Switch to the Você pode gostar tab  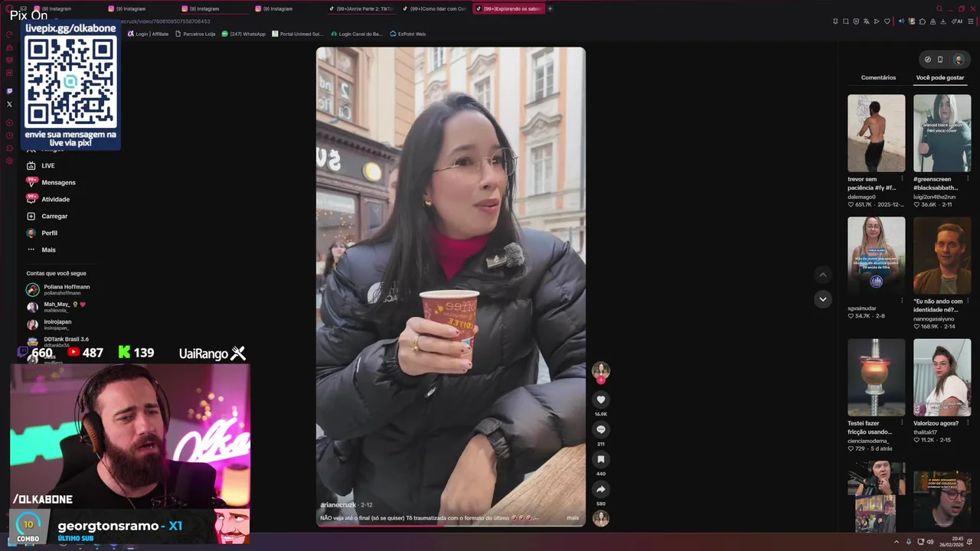940,77
